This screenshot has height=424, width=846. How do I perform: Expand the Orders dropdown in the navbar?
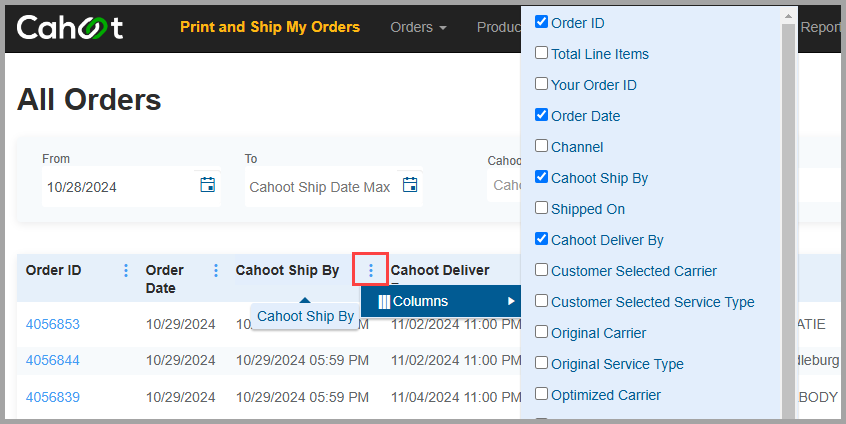(x=418, y=27)
